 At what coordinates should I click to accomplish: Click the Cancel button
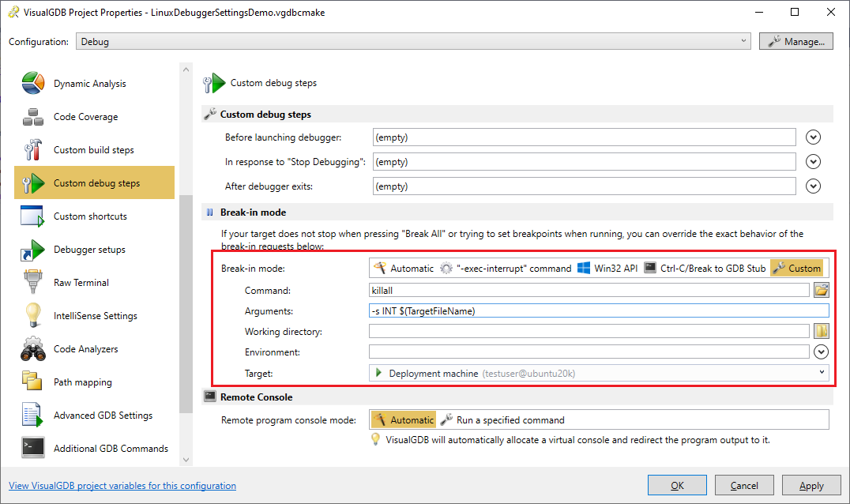coord(744,485)
